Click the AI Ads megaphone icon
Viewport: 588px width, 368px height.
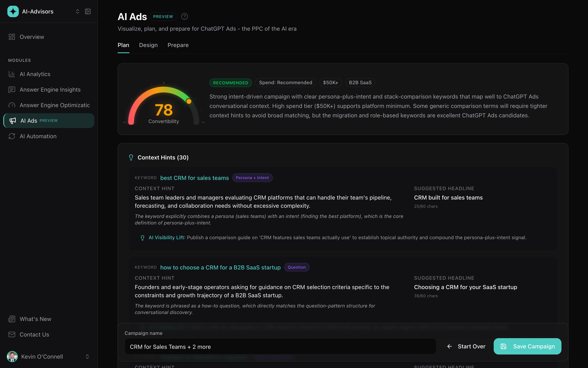click(x=13, y=121)
